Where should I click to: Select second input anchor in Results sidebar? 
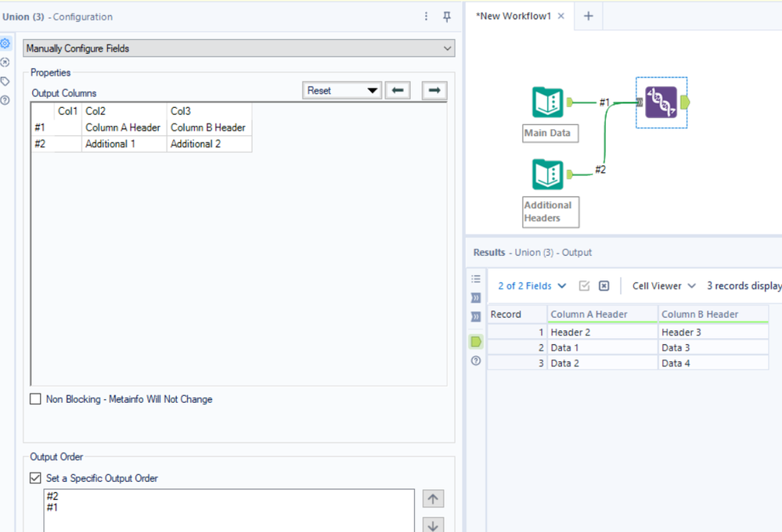(x=476, y=317)
